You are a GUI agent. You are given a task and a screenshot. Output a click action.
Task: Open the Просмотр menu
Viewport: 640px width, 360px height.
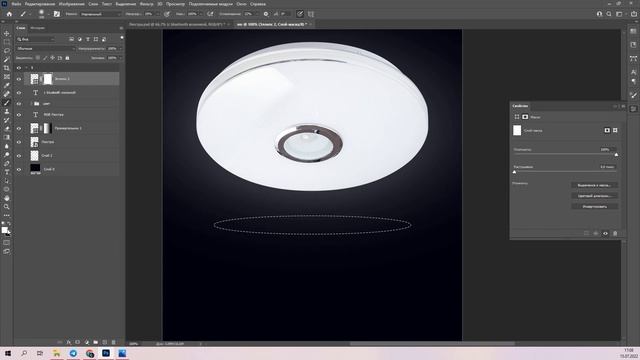click(x=175, y=4)
